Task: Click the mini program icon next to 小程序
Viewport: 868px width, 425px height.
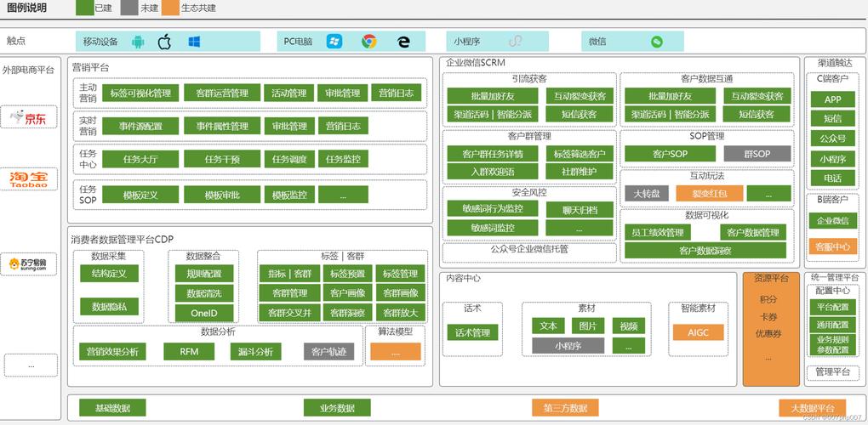Action: click(x=516, y=42)
